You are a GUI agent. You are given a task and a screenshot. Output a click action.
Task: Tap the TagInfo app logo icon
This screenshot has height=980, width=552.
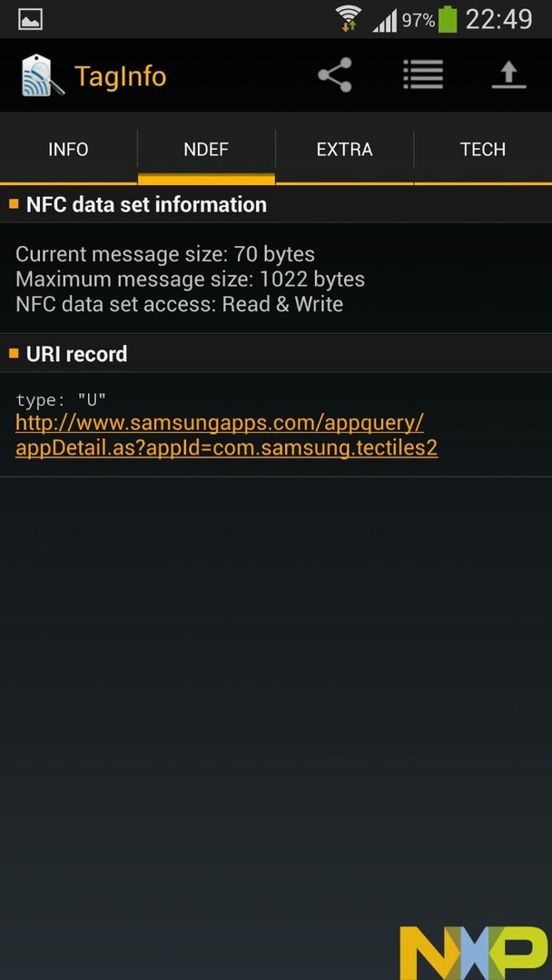(x=43, y=75)
